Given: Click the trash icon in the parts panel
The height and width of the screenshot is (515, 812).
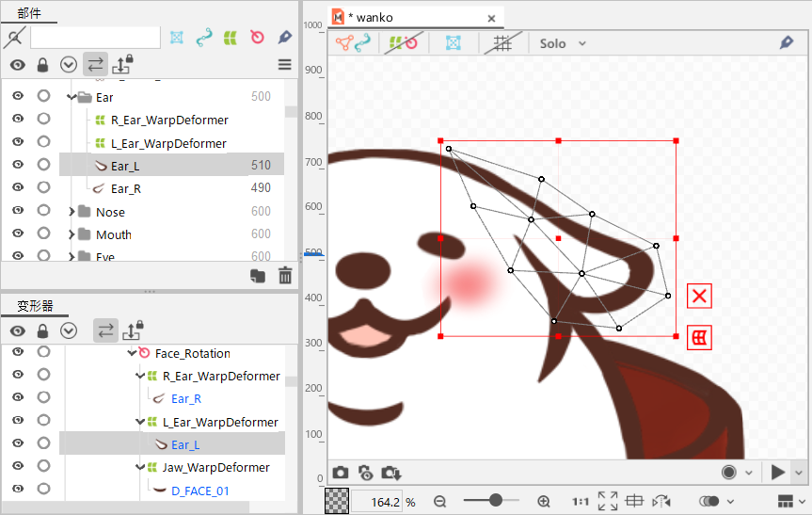Looking at the screenshot, I should point(285,276).
